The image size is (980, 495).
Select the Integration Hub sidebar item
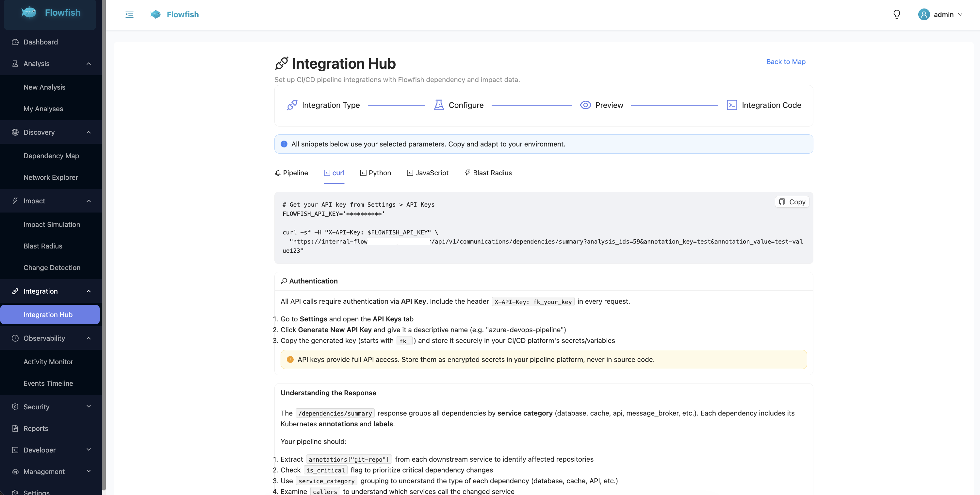[x=50, y=315]
